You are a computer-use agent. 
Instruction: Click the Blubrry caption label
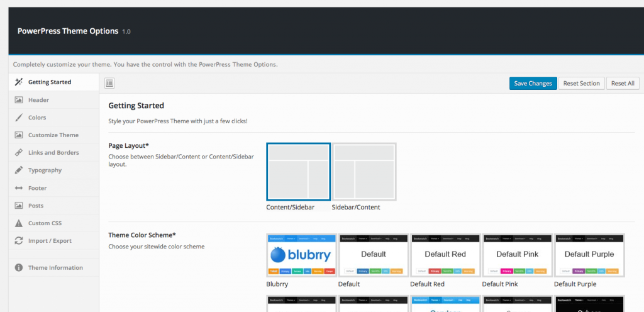tap(277, 284)
